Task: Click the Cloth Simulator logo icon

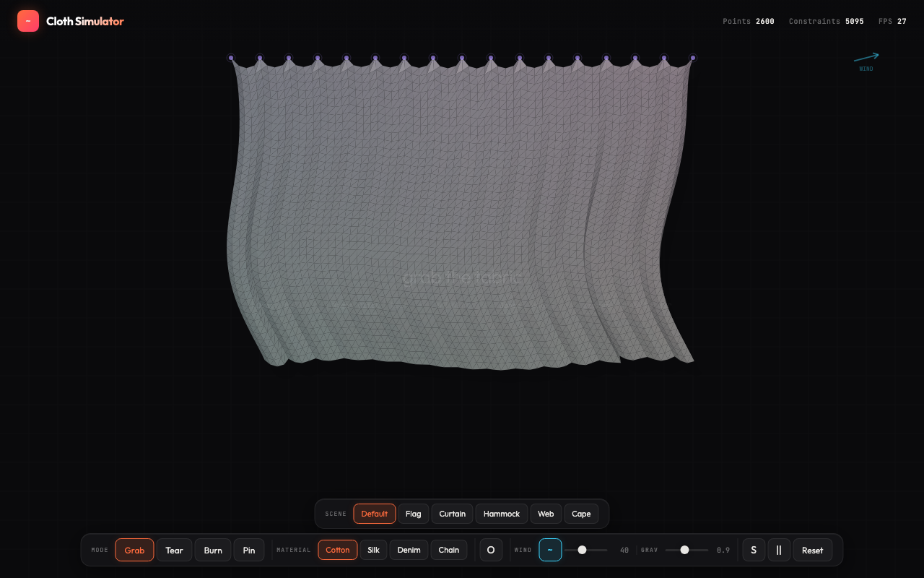Action: pos(28,21)
